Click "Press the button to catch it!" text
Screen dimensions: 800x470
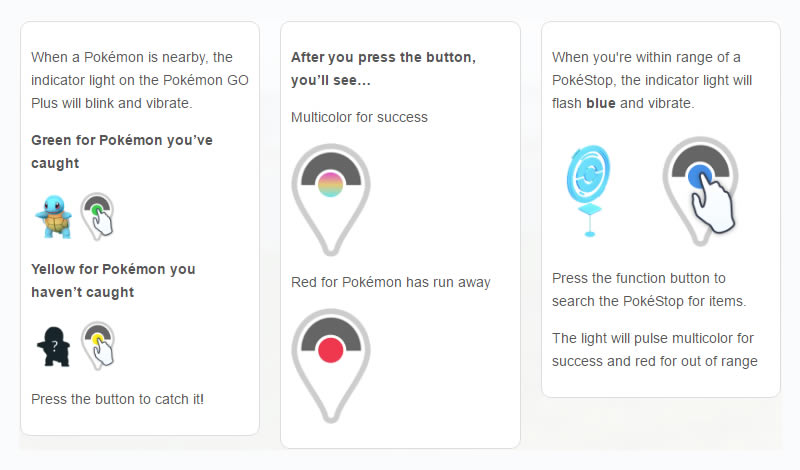click(117, 398)
